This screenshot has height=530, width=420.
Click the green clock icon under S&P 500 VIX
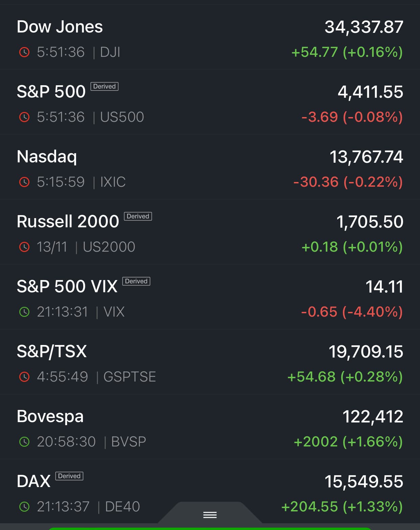pos(24,312)
